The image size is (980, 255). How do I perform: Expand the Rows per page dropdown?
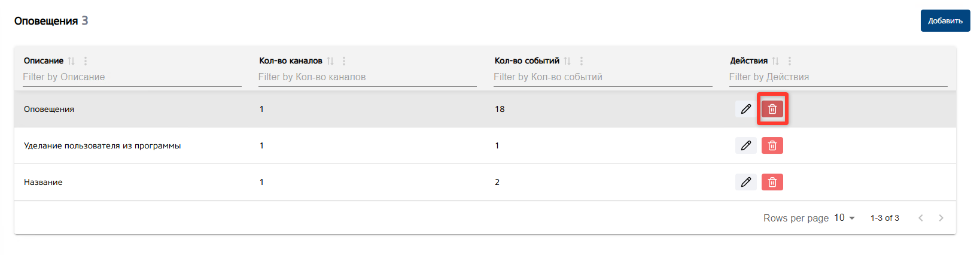coord(845,218)
